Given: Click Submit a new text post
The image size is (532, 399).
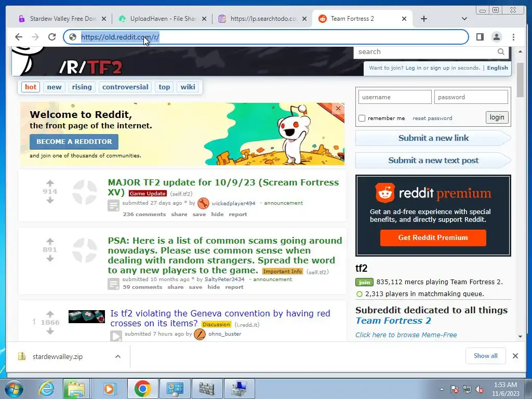Looking at the screenshot, I should click(433, 161).
